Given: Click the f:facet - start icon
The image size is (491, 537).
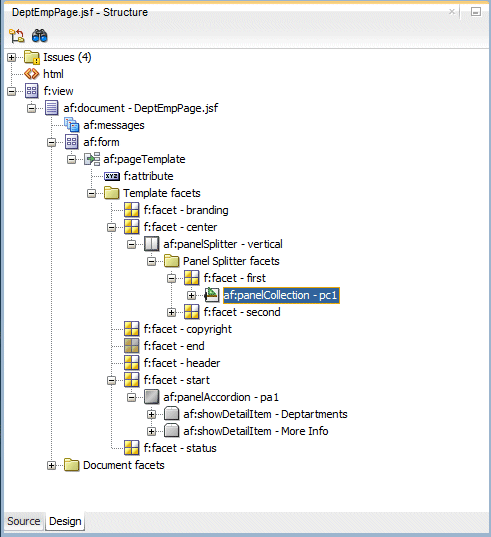Looking at the screenshot, I should (131, 380).
